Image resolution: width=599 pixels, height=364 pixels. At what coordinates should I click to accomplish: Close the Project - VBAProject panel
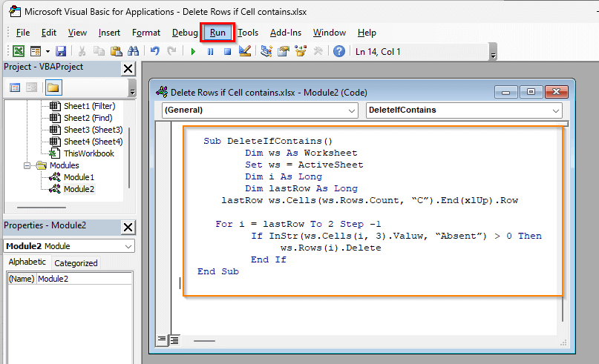(128, 68)
